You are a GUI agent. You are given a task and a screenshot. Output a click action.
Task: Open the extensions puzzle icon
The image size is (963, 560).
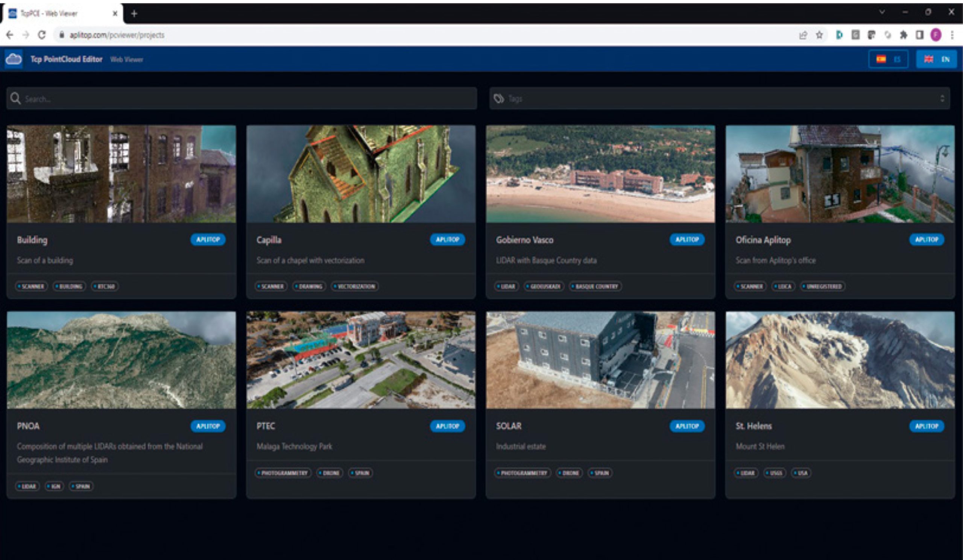pyautogui.click(x=904, y=35)
